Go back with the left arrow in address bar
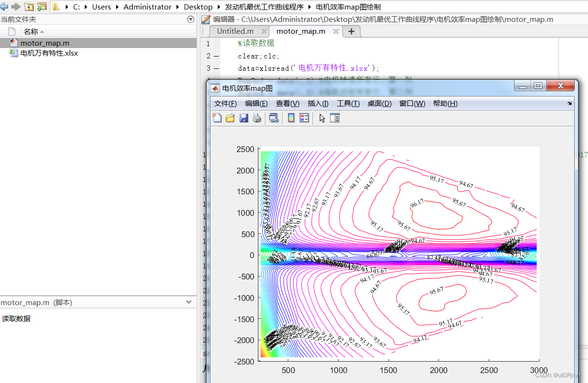The width and height of the screenshot is (588, 383). pos(4,7)
